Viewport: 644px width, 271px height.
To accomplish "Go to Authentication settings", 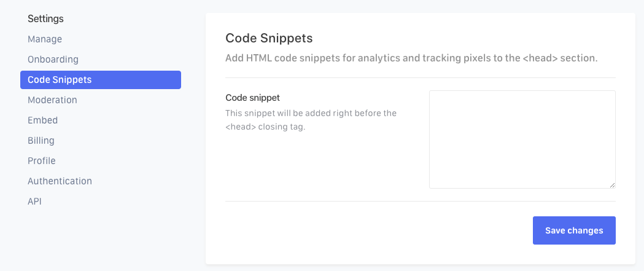I will pos(60,181).
